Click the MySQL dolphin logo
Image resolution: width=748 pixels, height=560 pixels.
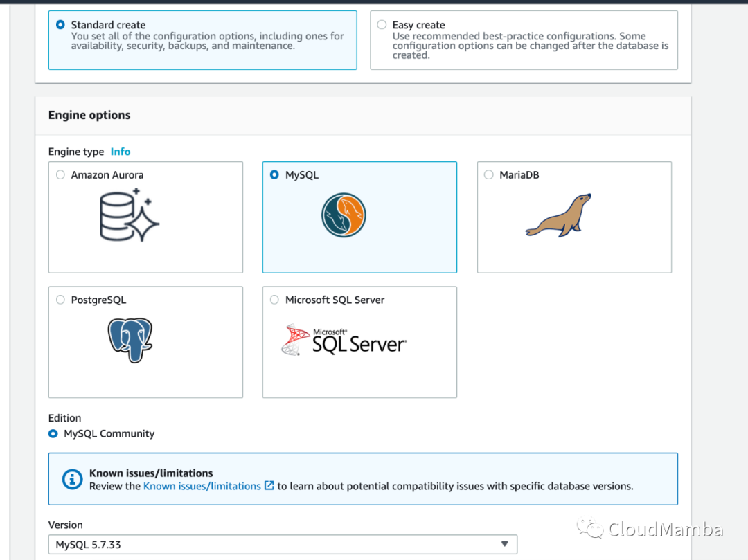click(x=344, y=215)
